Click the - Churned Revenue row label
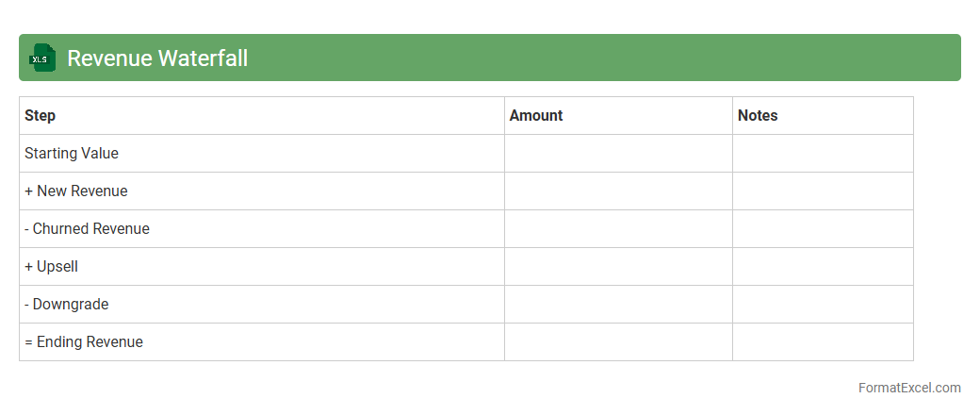980x415 pixels. [87, 228]
